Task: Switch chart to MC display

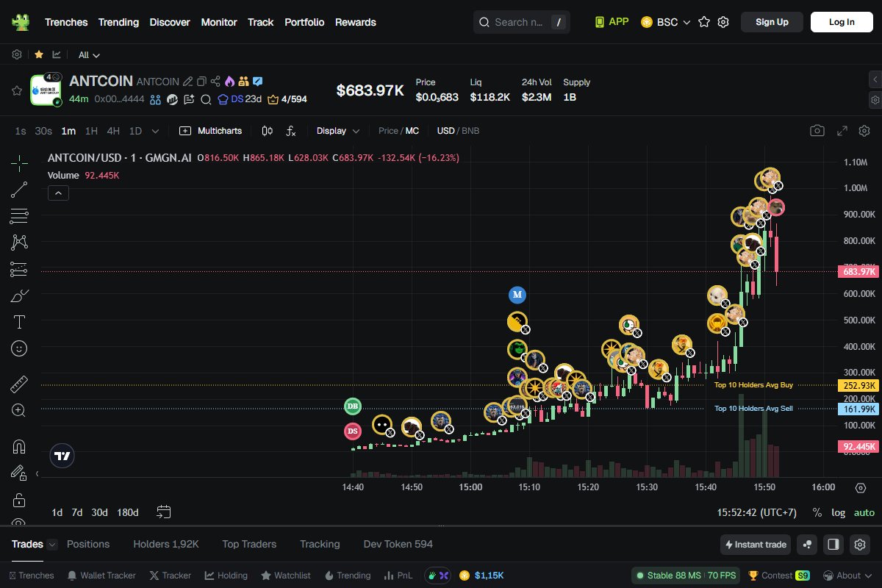Action: pyautogui.click(x=412, y=131)
